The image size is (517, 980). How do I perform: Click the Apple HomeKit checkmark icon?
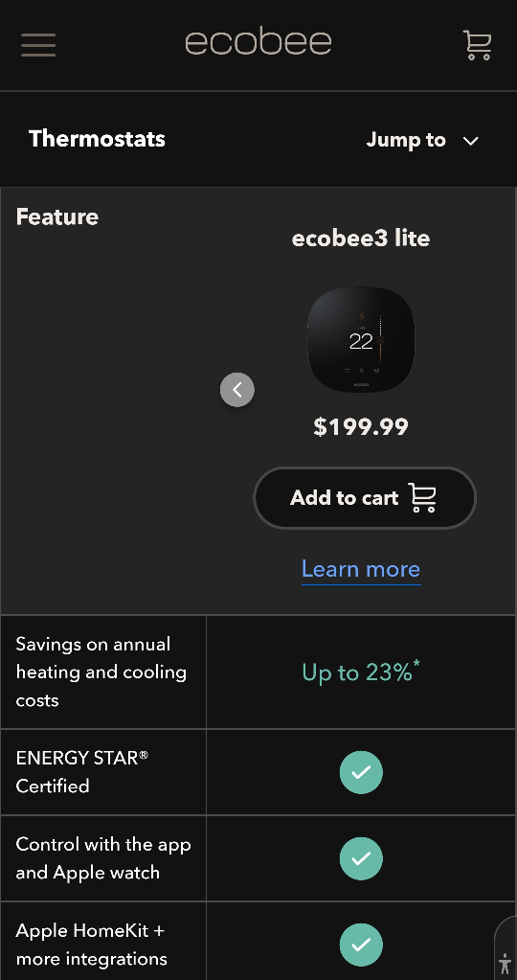tap(361, 945)
